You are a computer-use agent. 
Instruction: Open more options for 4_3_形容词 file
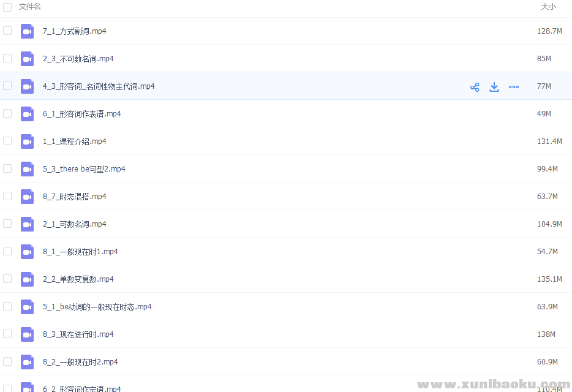[514, 87]
